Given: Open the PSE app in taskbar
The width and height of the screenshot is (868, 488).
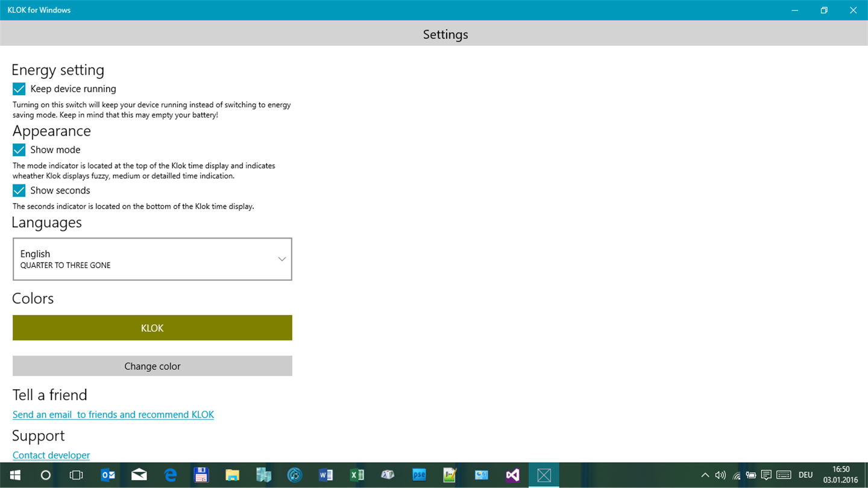Looking at the screenshot, I should coord(419,475).
